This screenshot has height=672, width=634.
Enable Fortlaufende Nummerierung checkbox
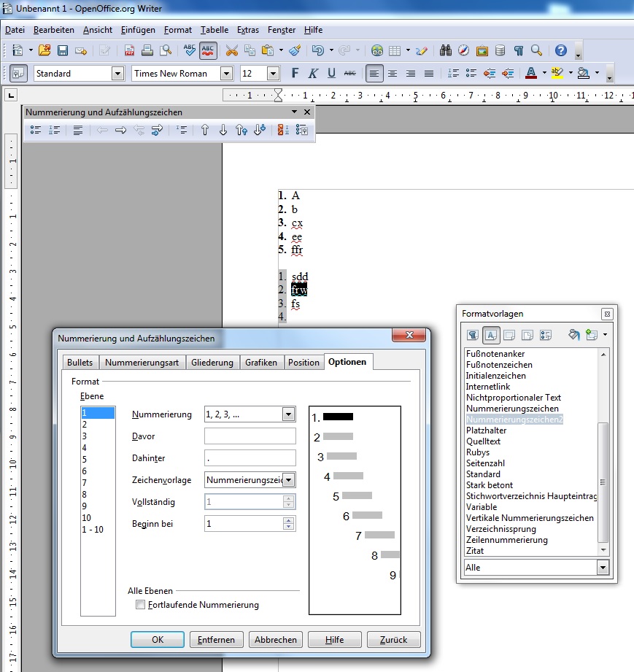click(x=141, y=605)
